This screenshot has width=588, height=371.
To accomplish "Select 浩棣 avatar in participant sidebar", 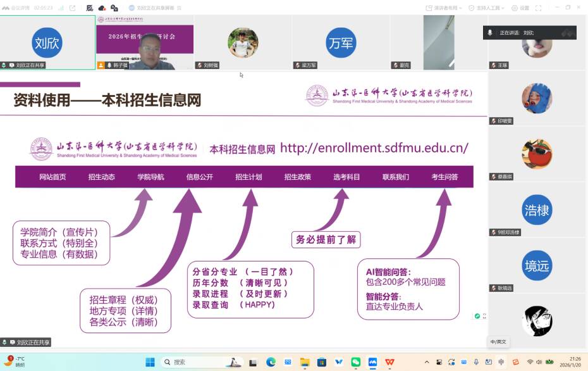I will (536, 210).
